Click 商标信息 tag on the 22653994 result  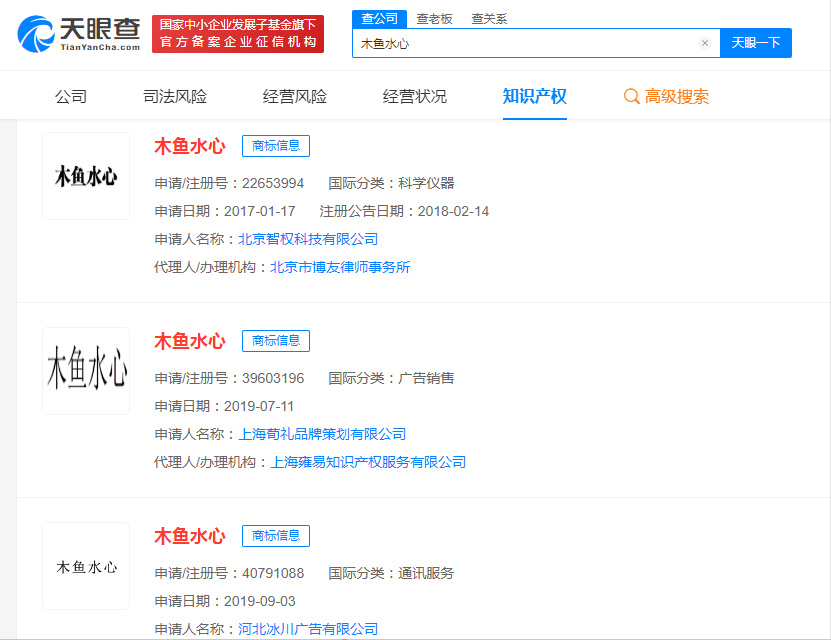point(276,146)
